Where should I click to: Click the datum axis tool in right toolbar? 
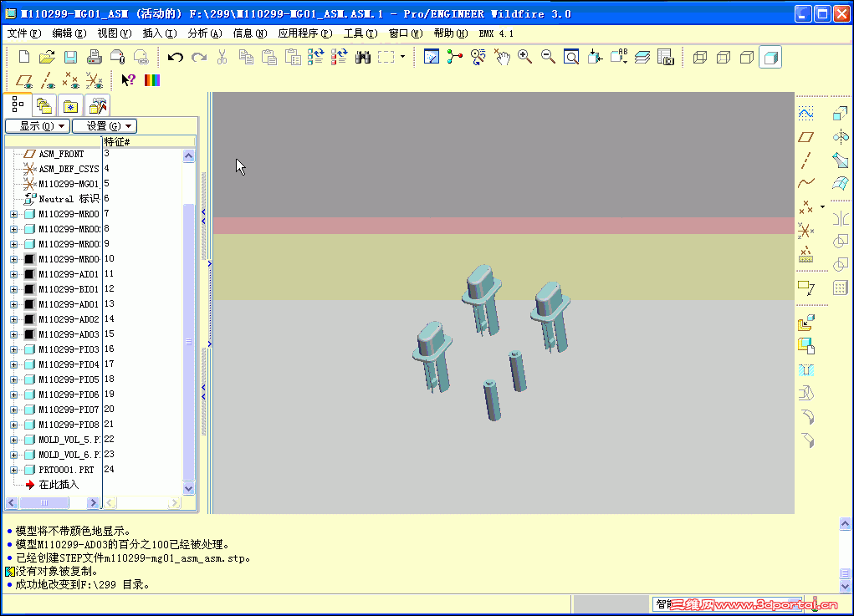point(805,160)
